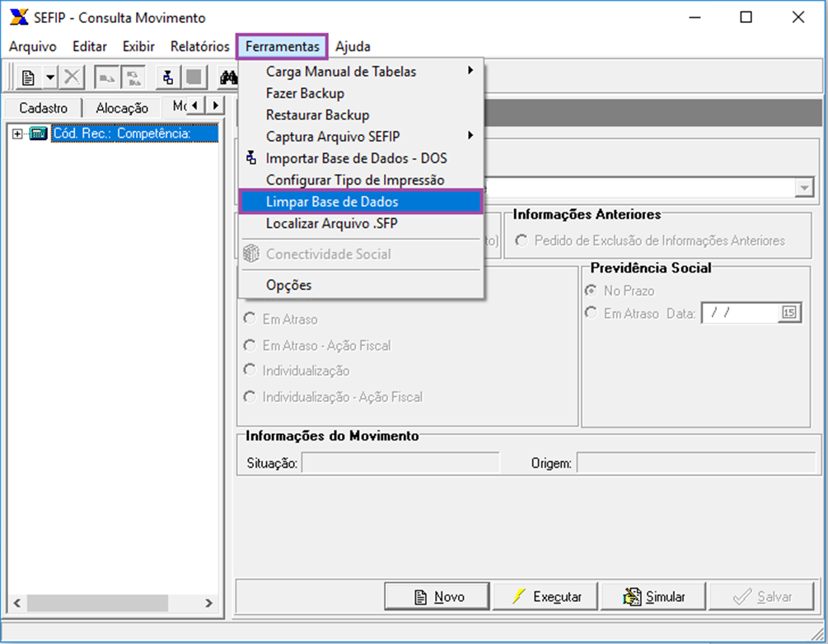
Task: Open the combo box dropdown arrow
Action: [804, 188]
